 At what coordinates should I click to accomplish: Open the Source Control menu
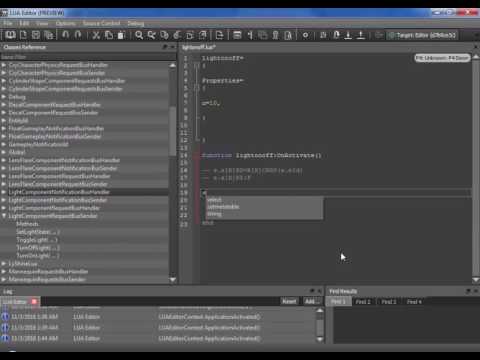(102, 23)
